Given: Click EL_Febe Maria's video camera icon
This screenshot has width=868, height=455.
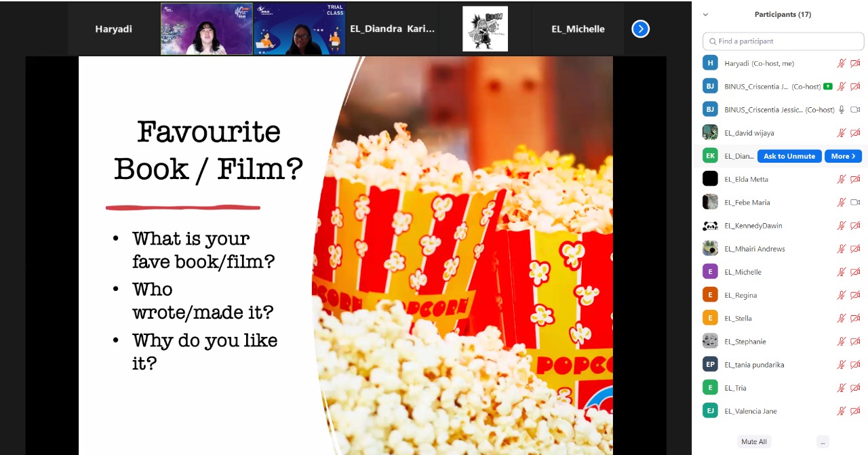Looking at the screenshot, I should 855,203.
